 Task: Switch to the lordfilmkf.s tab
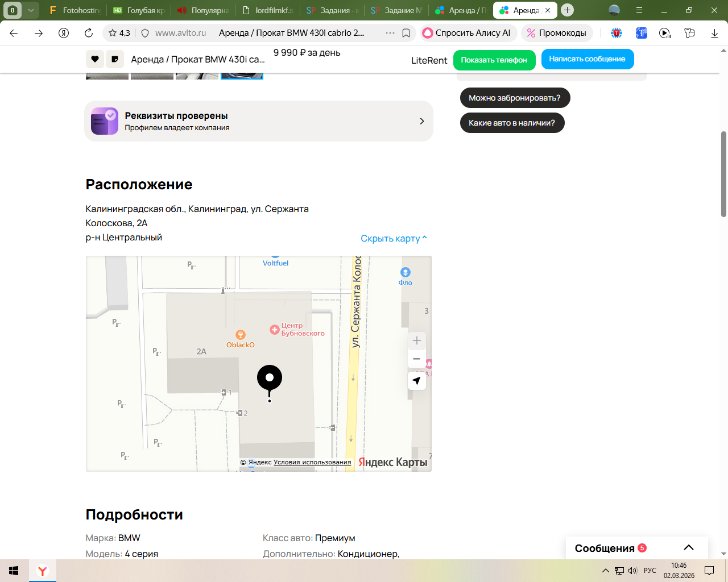(x=267, y=10)
